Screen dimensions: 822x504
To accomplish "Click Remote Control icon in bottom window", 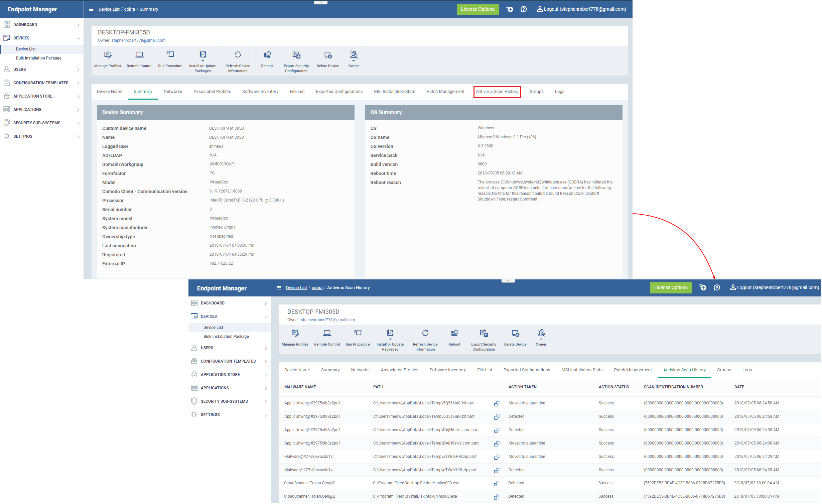I will [327, 333].
